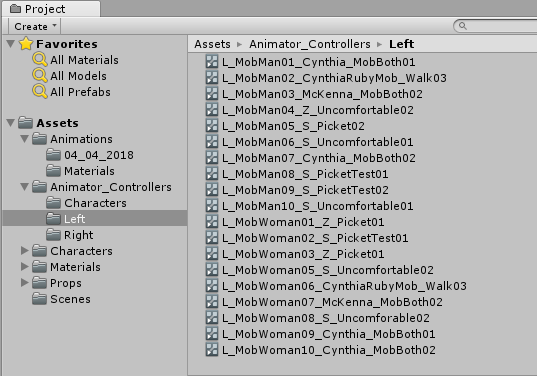This screenshot has height=376, width=537.
Task: Select the Right folder in tree
Action: click(x=78, y=235)
